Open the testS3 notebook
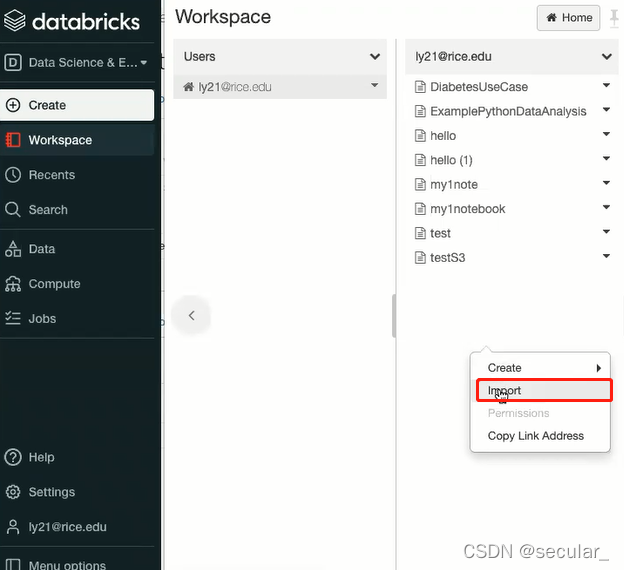 point(447,258)
